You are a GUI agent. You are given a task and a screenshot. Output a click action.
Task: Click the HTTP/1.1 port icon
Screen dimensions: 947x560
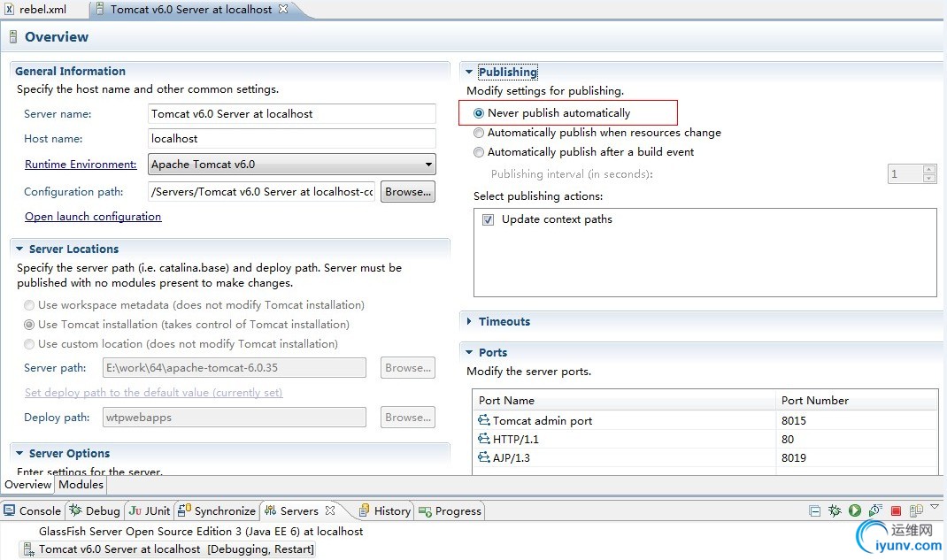(484, 439)
